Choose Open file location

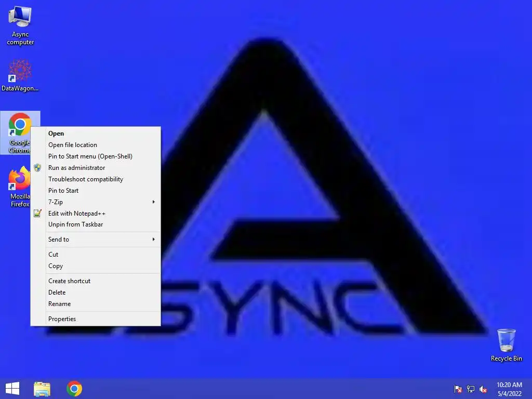96,145
